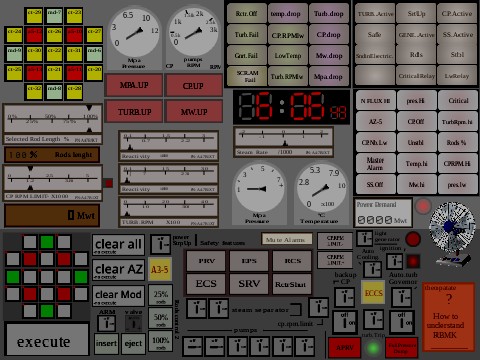Click the EPS safety feature button
Image resolution: width=480 pixels, height=360 pixels.
pyautogui.click(x=249, y=261)
